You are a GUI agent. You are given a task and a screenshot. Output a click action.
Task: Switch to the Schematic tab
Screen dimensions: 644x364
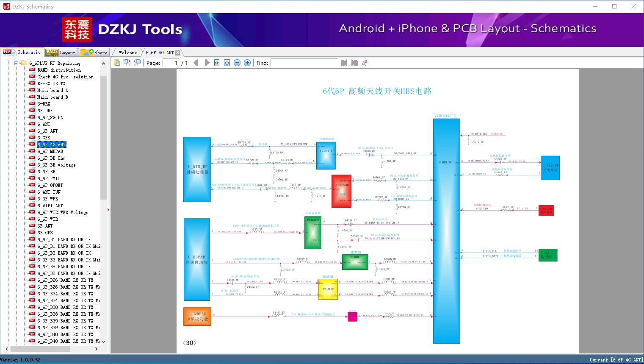click(x=22, y=52)
